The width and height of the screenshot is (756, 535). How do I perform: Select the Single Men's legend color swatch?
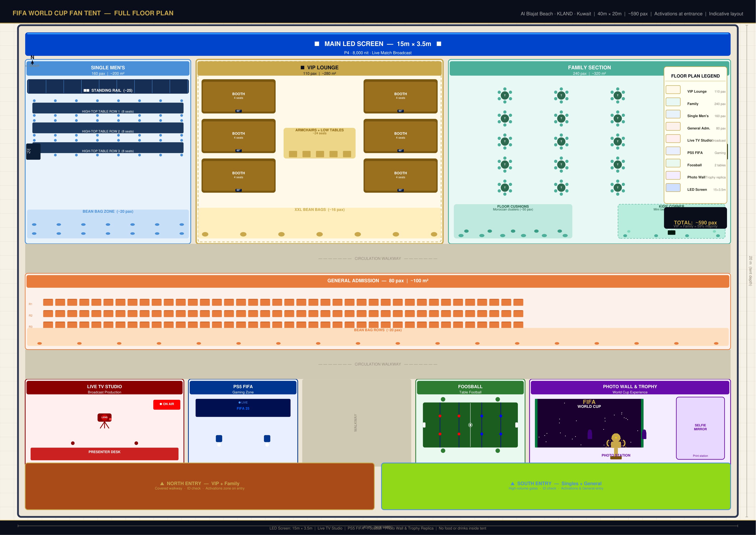(x=673, y=114)
